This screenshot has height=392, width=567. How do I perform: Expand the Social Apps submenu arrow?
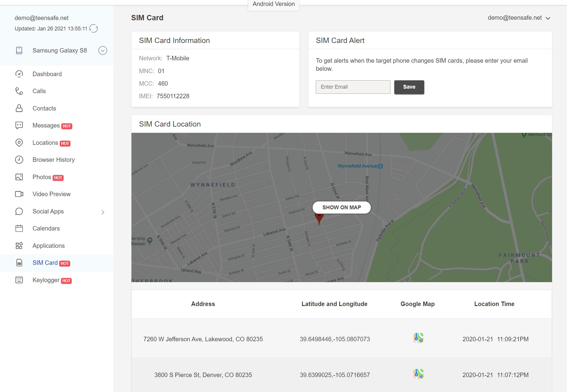pos(103,212)
